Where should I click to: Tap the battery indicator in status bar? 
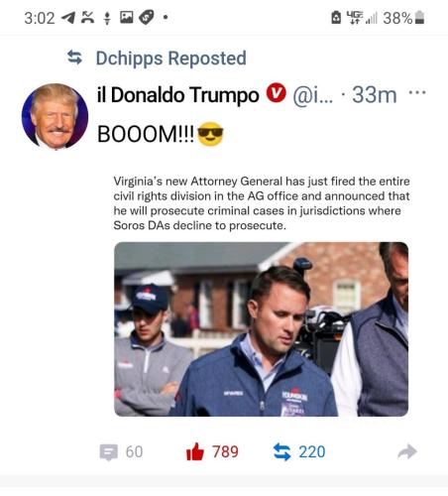pyautogui.click(x=419, y=18)
